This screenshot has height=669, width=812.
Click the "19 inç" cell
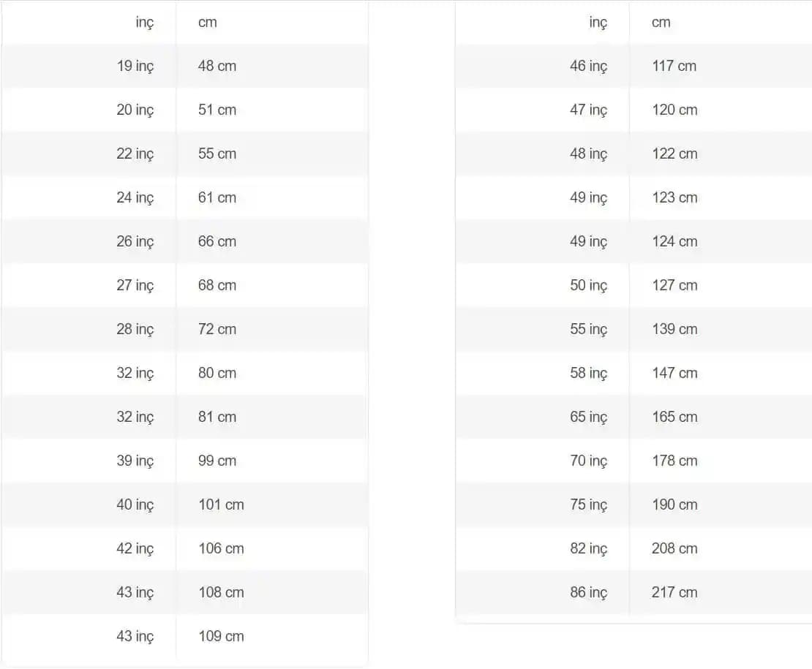pos(135,66)
